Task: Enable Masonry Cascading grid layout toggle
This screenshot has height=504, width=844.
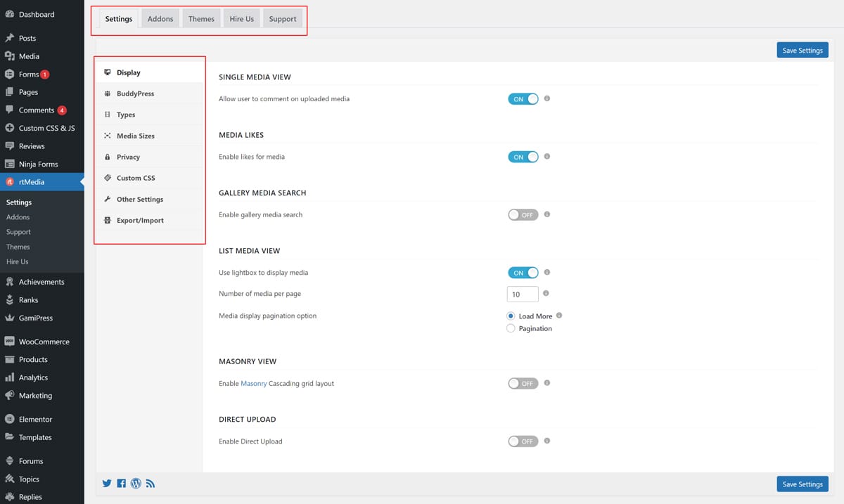Action: point(523,383)
